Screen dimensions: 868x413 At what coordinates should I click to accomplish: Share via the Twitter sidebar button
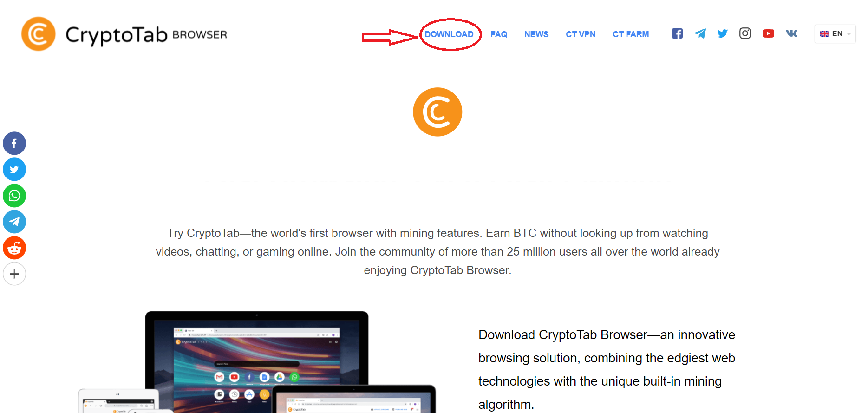[14, 170]
